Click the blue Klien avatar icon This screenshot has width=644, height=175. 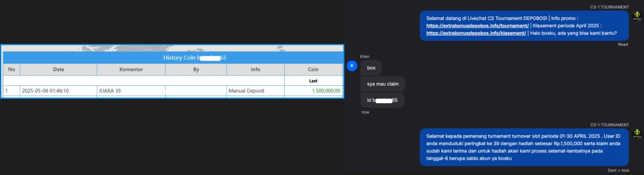pos(351,66)
